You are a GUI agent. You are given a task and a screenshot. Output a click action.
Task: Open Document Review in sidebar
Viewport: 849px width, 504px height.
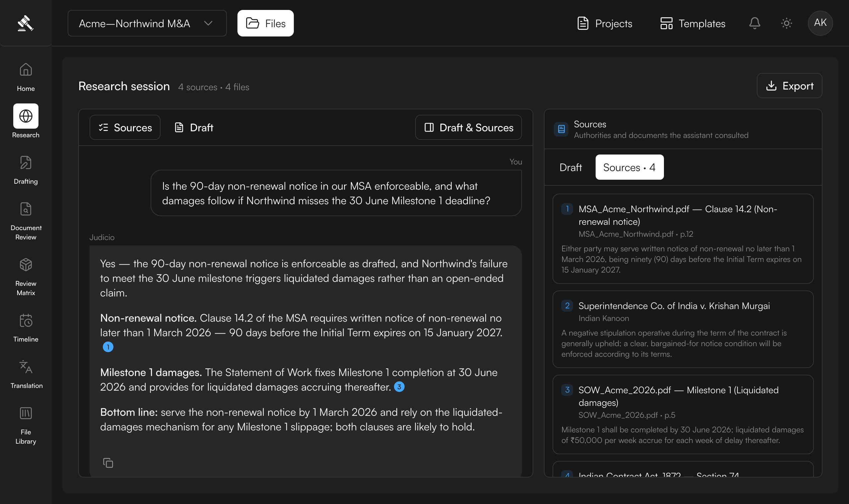[26, 221]
